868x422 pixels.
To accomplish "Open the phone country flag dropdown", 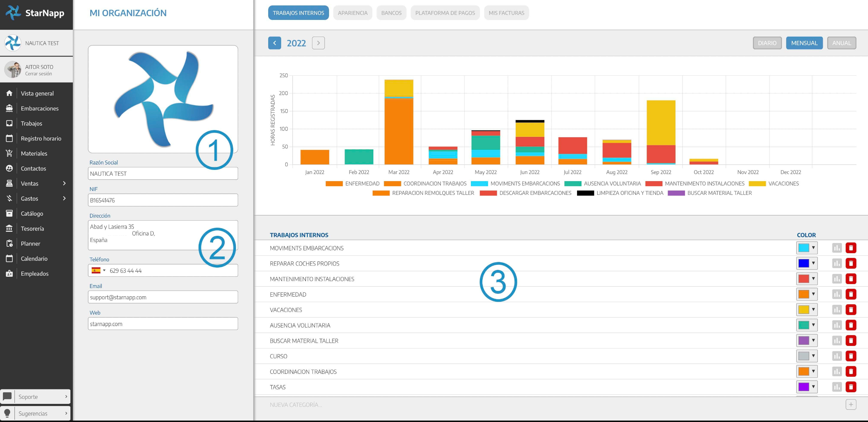I will (98, 271).
